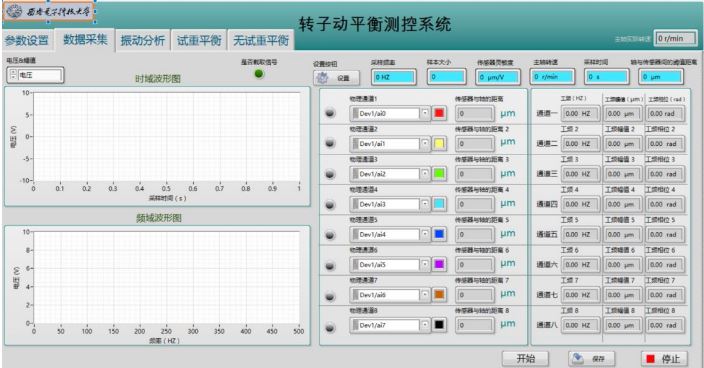Click the red color swatch for Dev1/ai0
Screen dimensions: 704x368
coord(439,113)
